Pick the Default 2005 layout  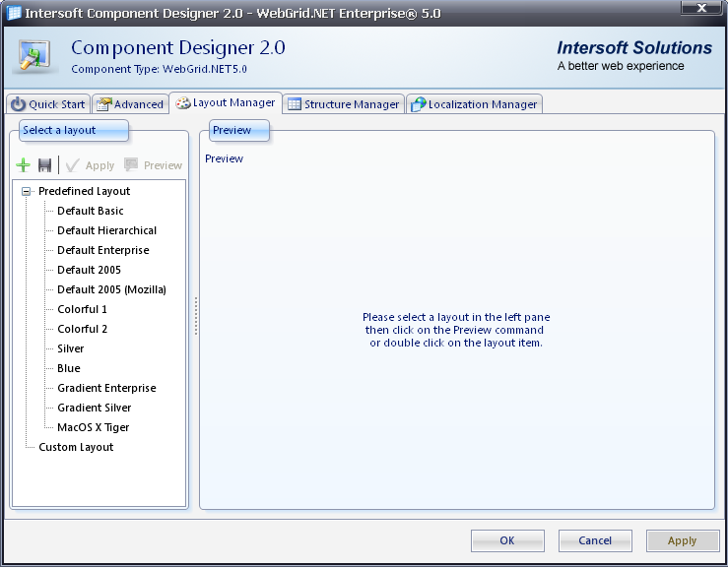point(89,270)
